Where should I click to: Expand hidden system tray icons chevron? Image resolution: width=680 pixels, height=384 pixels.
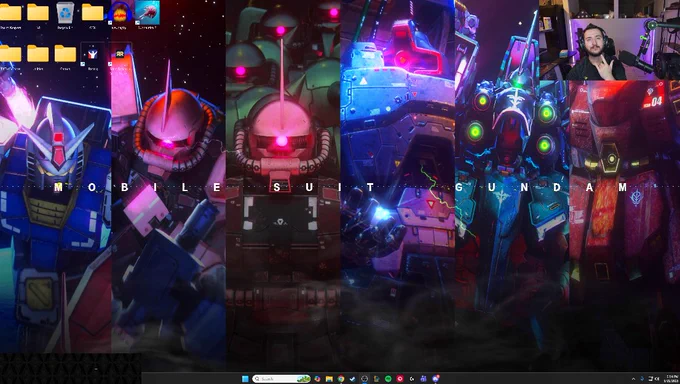pos(634,379)
